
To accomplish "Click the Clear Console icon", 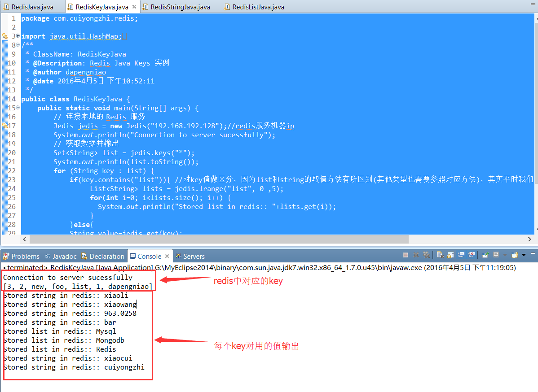I will pyautogui.click(x=440, y=255).
